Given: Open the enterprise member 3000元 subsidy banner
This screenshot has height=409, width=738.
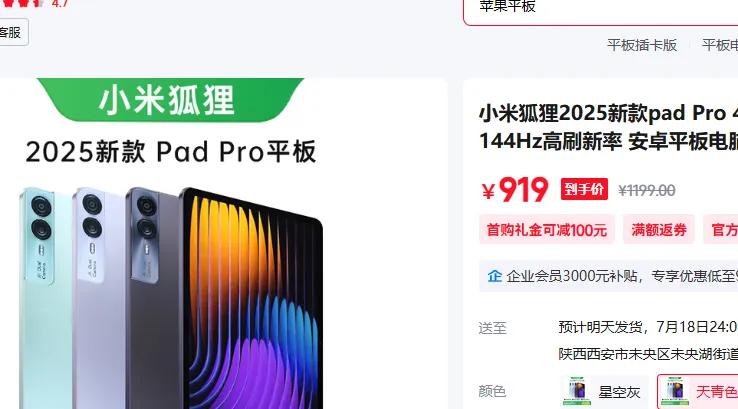Looking at the screenshot, I should tap(609, 276).
